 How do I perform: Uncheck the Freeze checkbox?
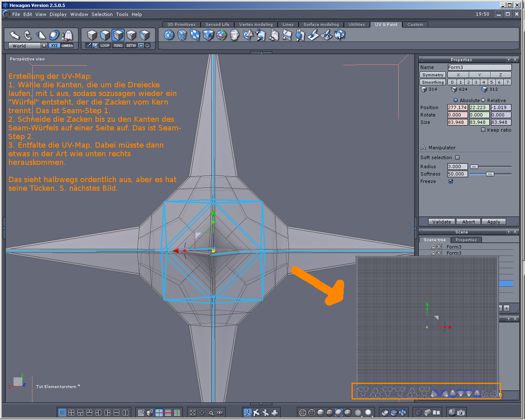(x=451, y=181)
